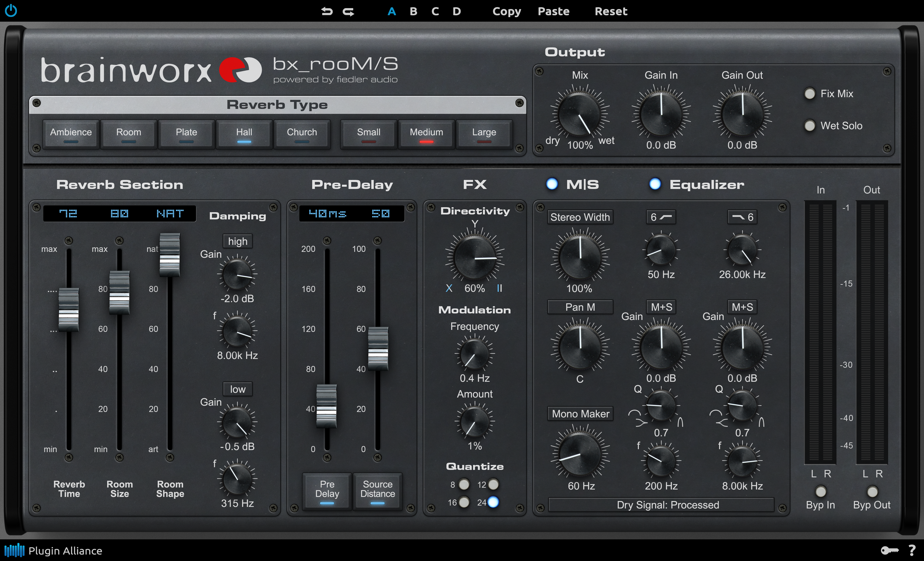Click the low Damping Gain knob
The height and width of the screenshot is (561, 924).
(x=237, y=423)
